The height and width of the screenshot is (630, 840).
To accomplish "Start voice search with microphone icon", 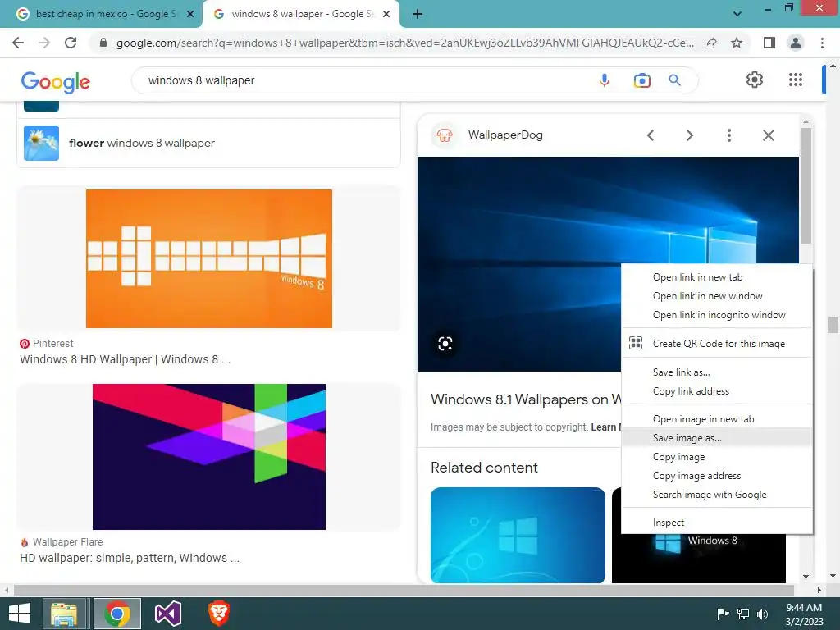I will coord(605,80).
